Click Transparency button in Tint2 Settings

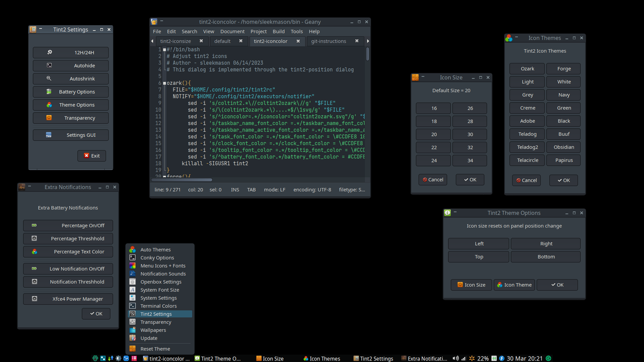(x=70, y=118)
